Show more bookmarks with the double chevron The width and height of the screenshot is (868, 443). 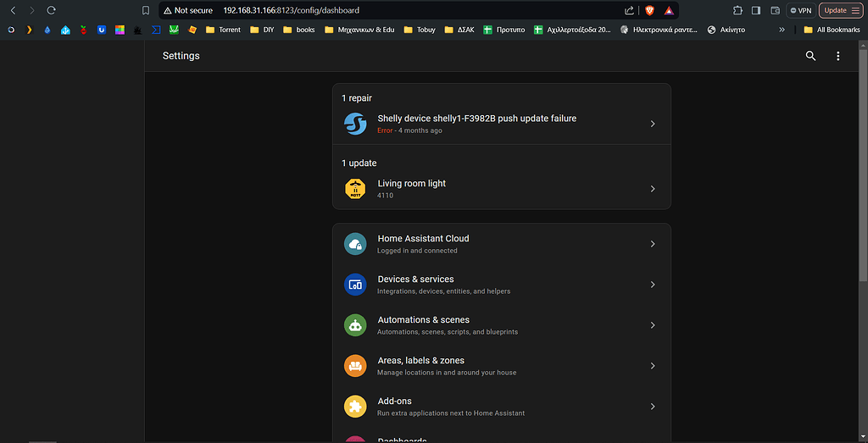pos(782,30)
